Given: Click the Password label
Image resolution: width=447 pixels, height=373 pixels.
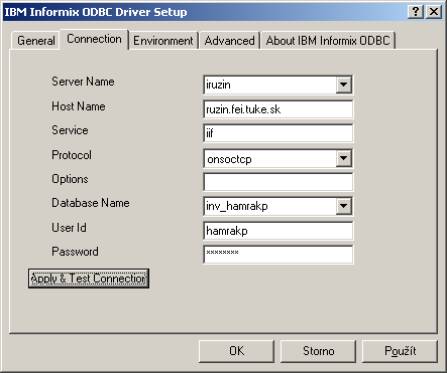Looking at the screenshot, I should [75, 252].
